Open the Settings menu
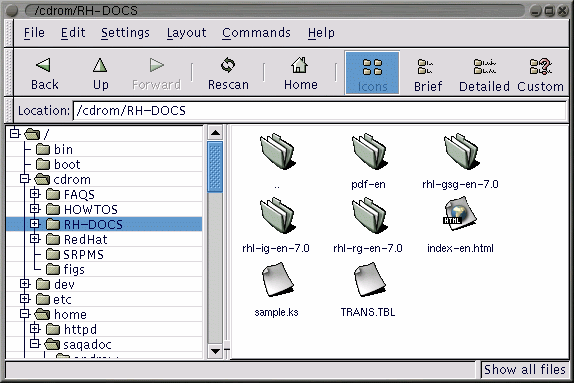 (125, 33)
